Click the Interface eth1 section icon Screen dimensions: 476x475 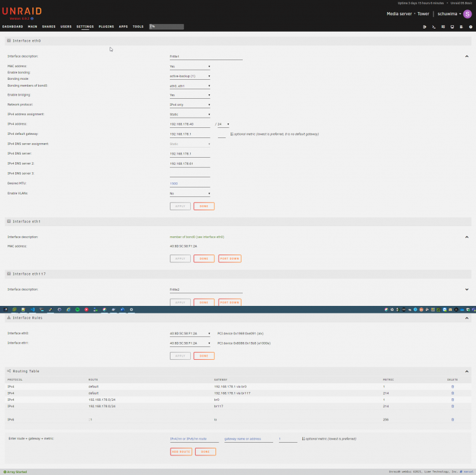click(x=9, y=221)
